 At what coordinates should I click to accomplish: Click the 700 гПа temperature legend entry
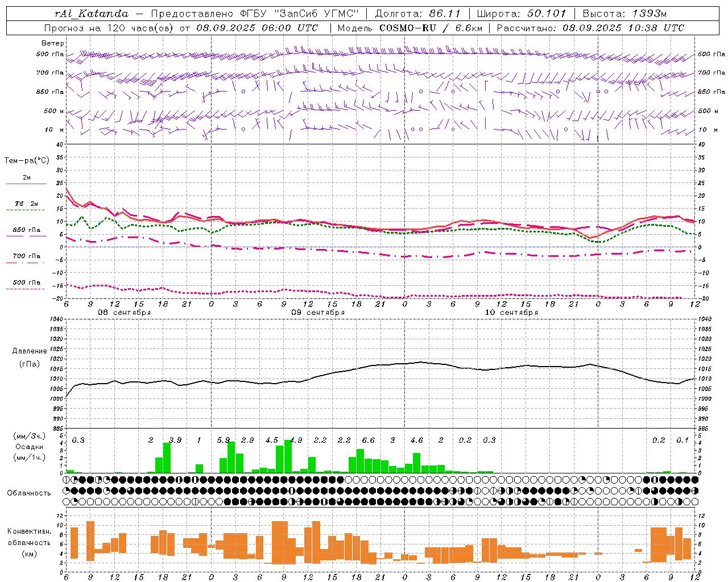[x=27, y=256]
